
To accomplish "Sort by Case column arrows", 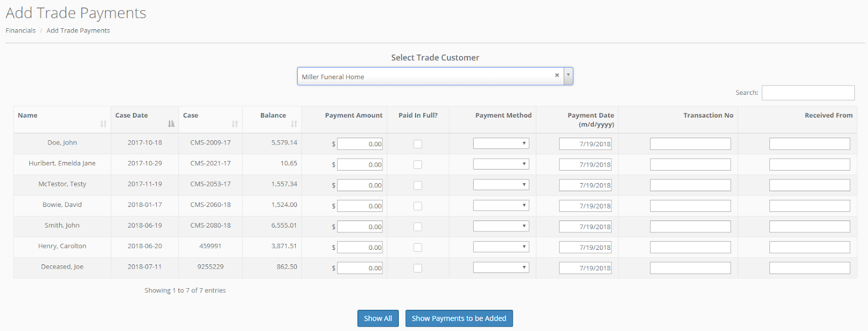I will pyautogui.click(x=235, y=124).
